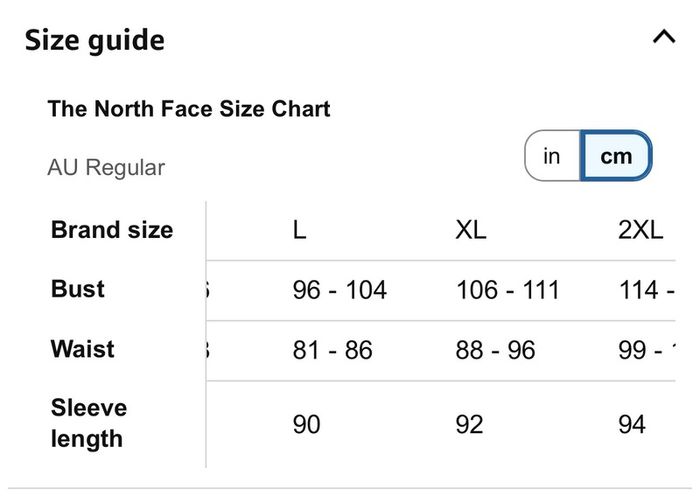Collapse the Size guide section chevron
Screen dimensions: 700x502
coord(664,37)
